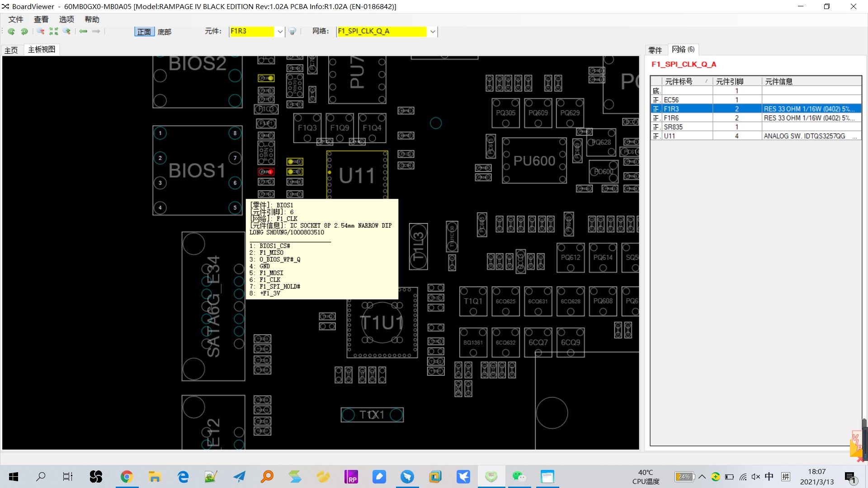Click the T1U1 chip on board
Image resolution: width=868 pixels, height=488 pixels.
pos(382,323)
